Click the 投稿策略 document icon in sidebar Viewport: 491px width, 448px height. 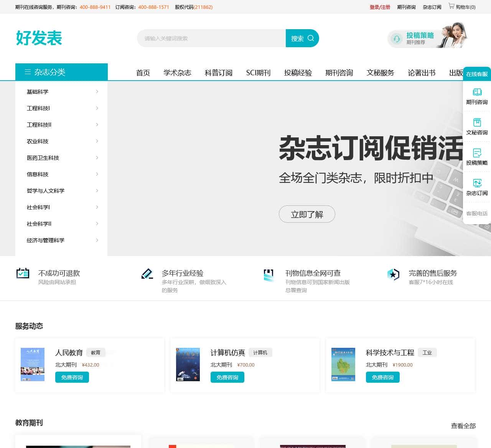coord(477,153)
